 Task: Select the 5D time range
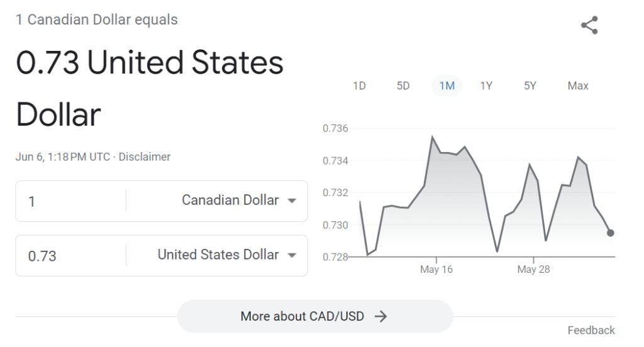coord(403,85)
